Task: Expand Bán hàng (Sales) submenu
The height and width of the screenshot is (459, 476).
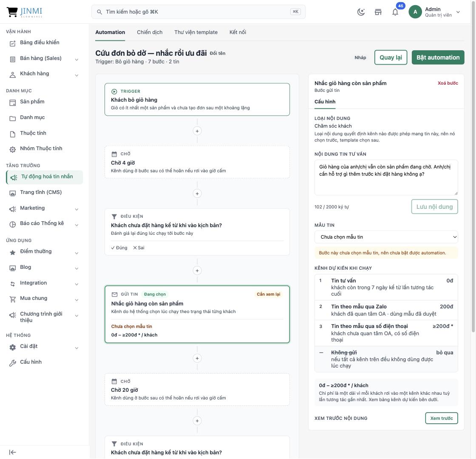Action: tap(77, 60)
